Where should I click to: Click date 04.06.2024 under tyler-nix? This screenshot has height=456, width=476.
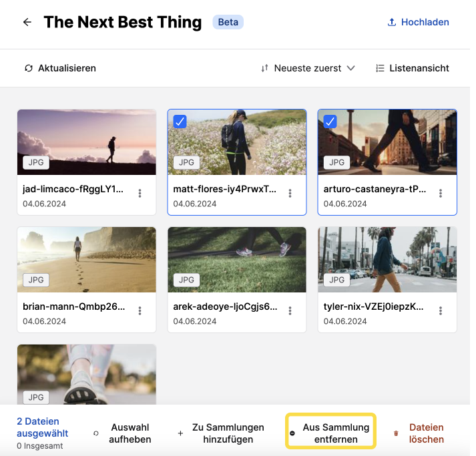click(x=345, y=321)
